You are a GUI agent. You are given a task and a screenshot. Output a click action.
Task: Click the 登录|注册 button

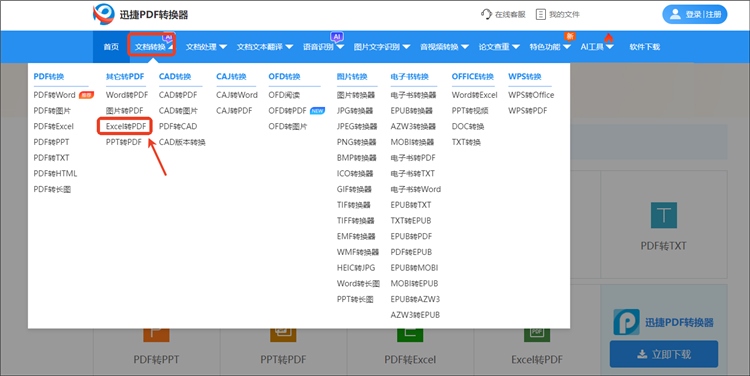pyautogui.click(x=695, y=14)
